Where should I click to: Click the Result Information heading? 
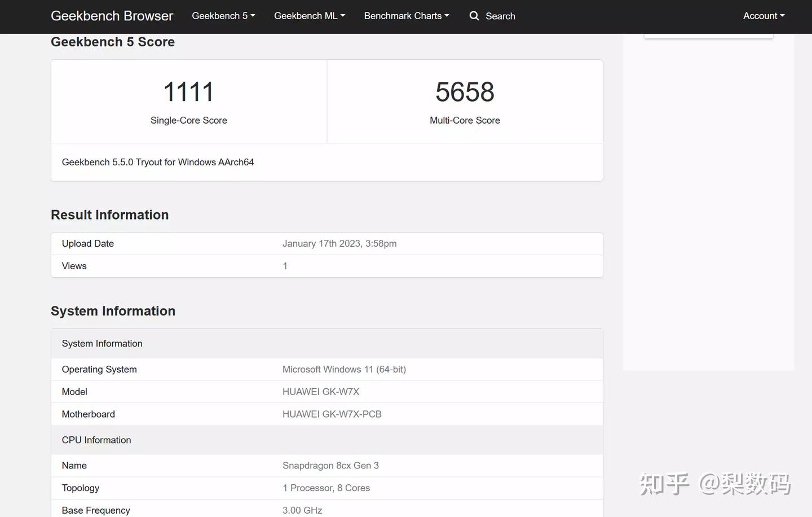[x=110, y=214]
